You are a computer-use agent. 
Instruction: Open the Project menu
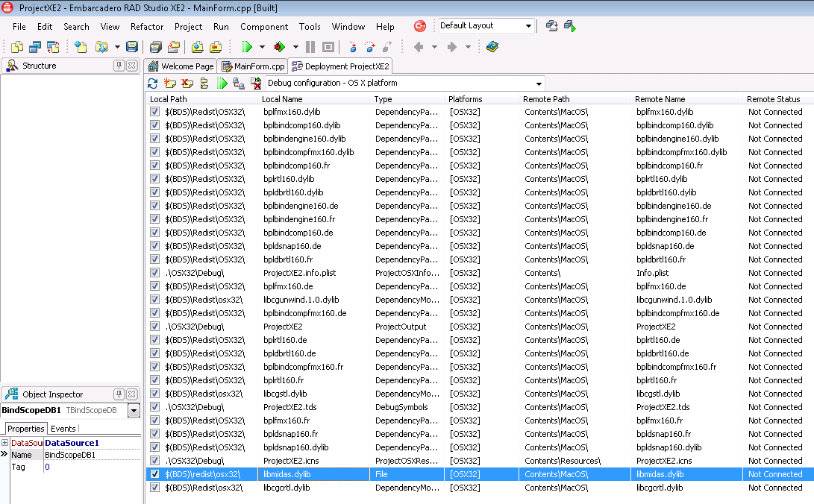click(x=189, y=26)
